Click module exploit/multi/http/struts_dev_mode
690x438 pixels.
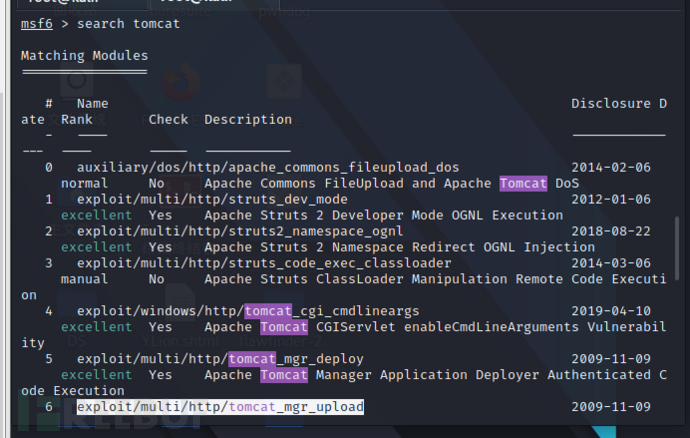click(x=212, y=199)
